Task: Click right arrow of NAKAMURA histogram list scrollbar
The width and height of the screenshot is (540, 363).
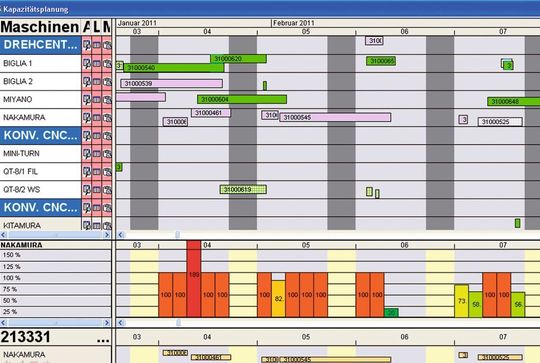Action: coord(107,323)
